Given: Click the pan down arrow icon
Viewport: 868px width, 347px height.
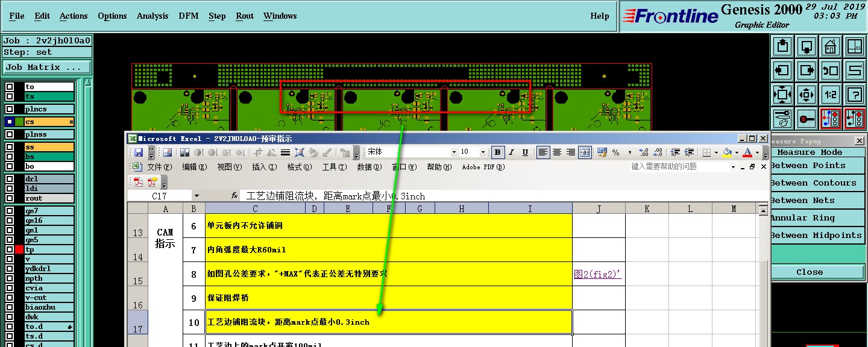Looking at the screenshot, I should coord(807,46).
